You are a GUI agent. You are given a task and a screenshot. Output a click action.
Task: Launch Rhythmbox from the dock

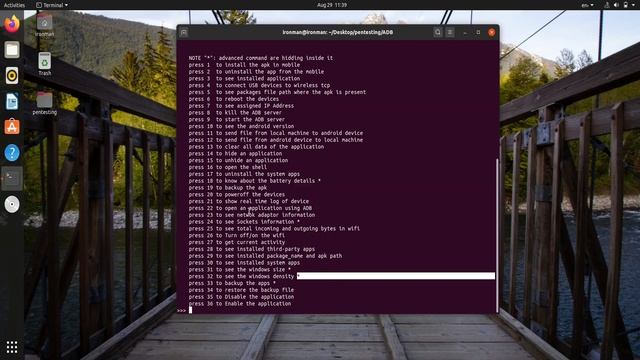[12, 76]
